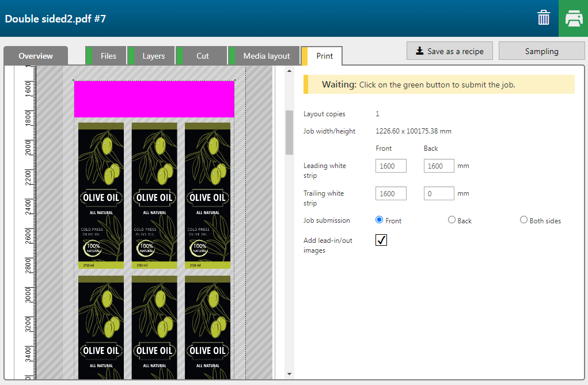
Task: Open the Cut tab
Action: (x=203, y=56)
